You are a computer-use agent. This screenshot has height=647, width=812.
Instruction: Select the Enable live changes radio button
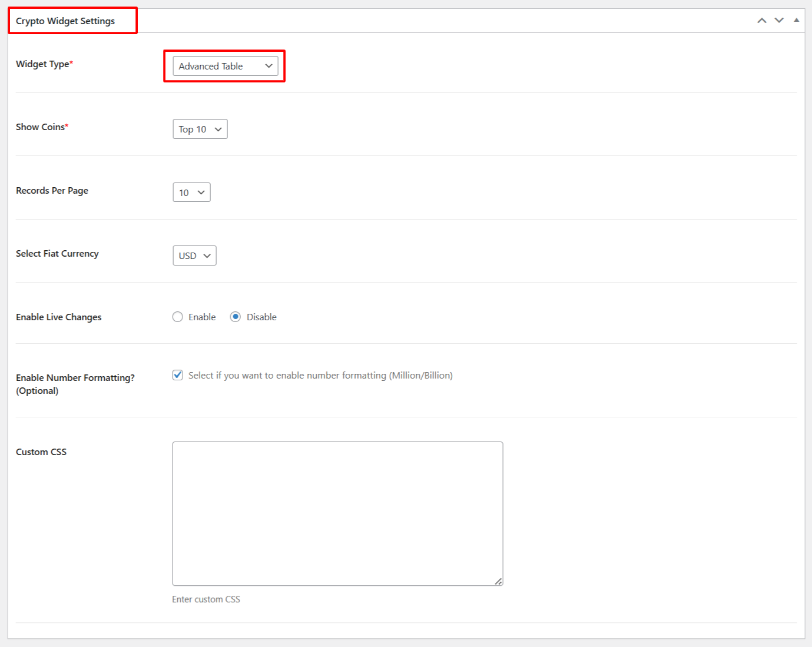pos(178,317)
